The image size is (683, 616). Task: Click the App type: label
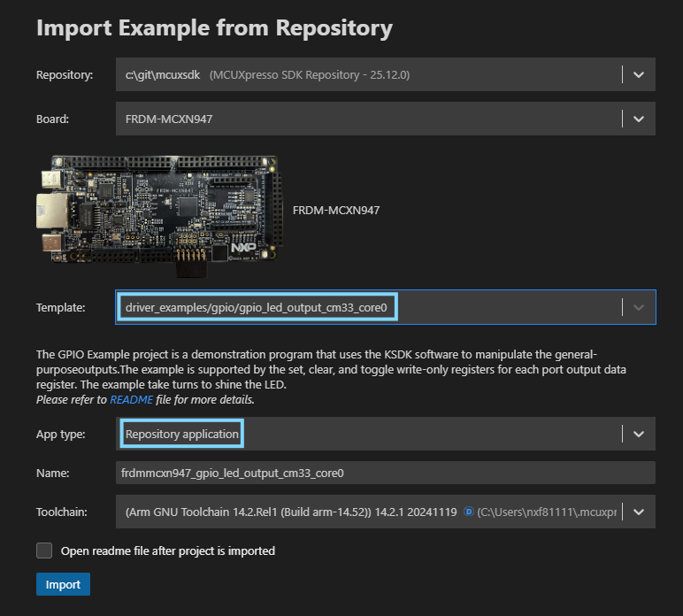click(x=61, y=435)
